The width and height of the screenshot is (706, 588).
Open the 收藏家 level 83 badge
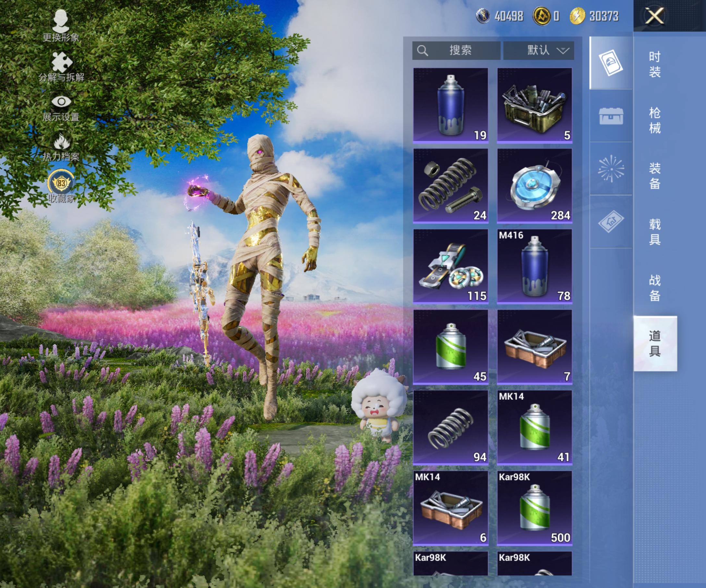(x=61, y=183)
